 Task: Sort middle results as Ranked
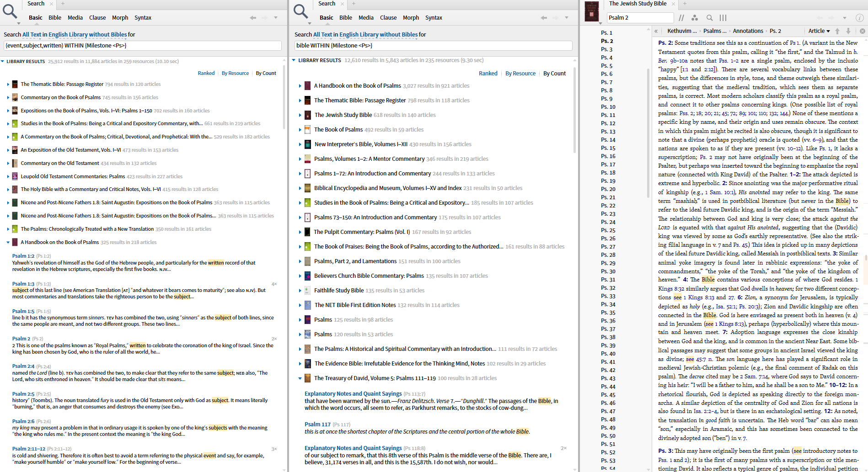[x=488, y=74]
